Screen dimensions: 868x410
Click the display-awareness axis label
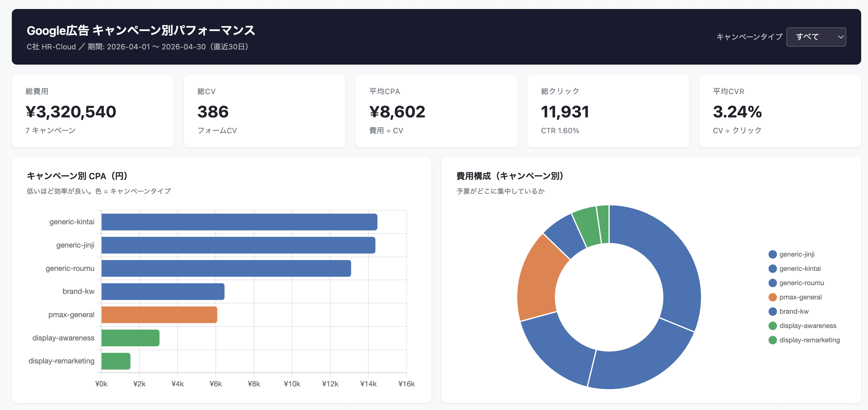click(x=63, y=338)
